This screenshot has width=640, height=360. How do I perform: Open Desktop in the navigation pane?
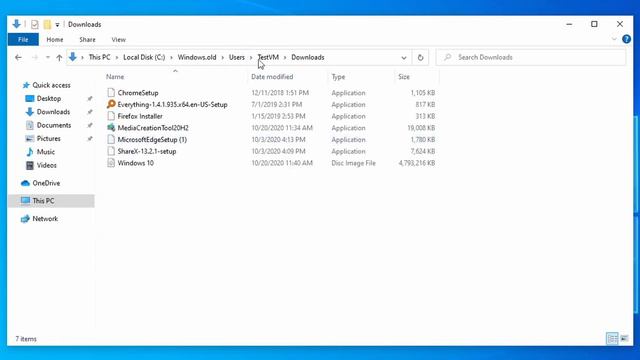(x=49, y=99)
